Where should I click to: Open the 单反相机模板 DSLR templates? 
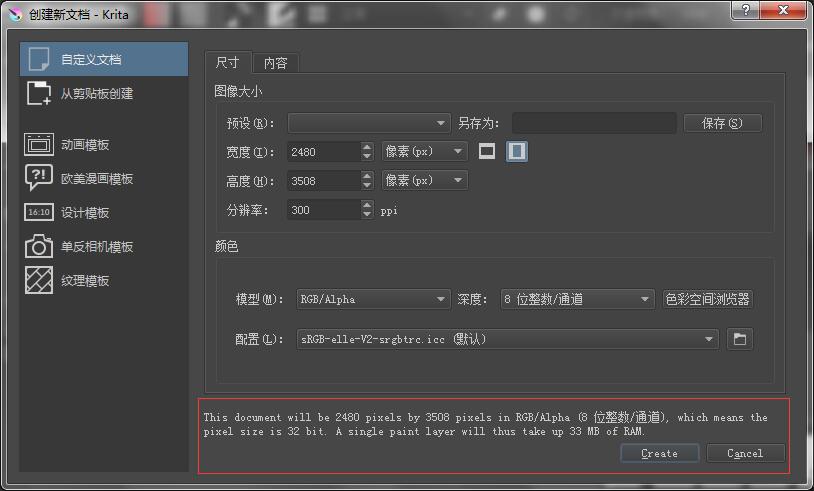point(104,247)
